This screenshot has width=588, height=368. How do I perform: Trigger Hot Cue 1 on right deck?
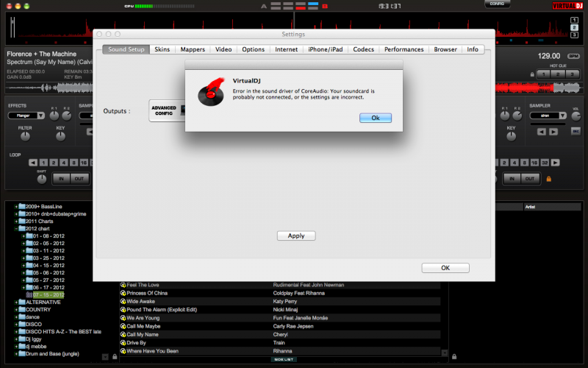pyautogui.click(x=543, y=74)
